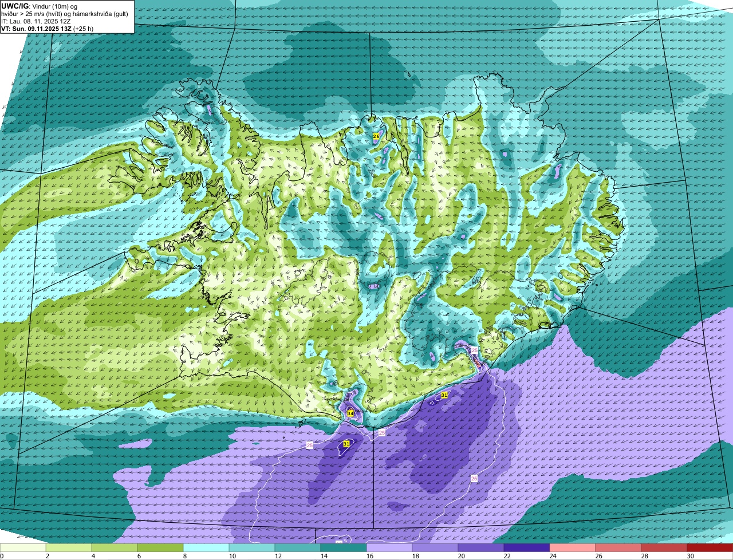Pick the 10–12 m/s legend swatch
Viewport: 733px width, 560px height.
(x=252, y=548)
